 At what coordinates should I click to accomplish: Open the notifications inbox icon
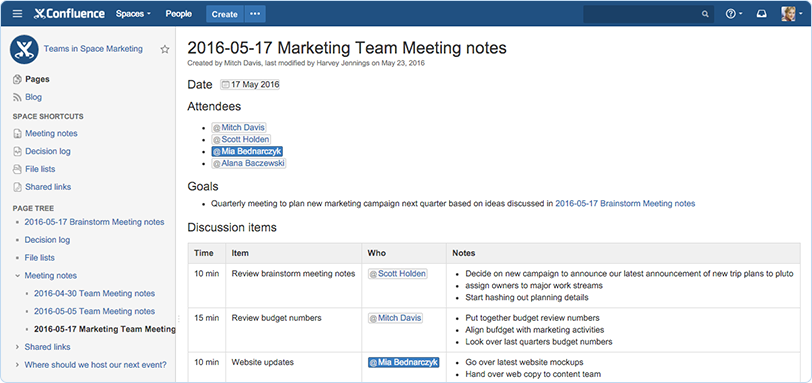click(761, 14)
